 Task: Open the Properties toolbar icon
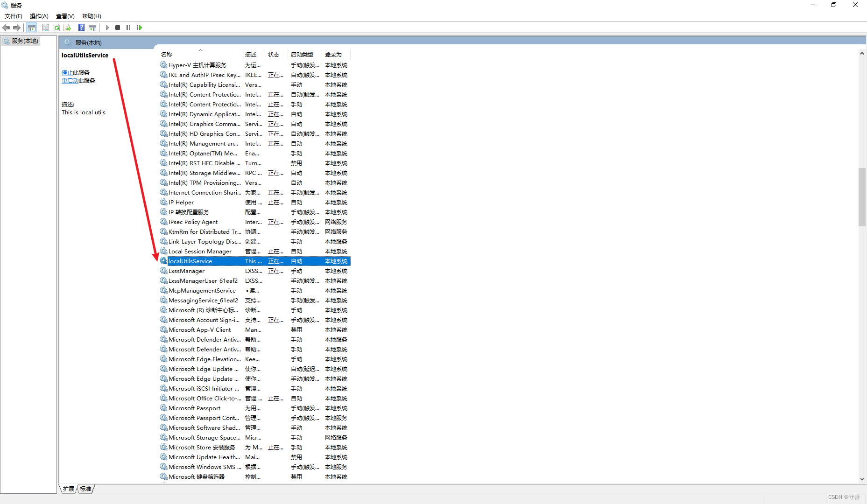[x=45, y=28]
